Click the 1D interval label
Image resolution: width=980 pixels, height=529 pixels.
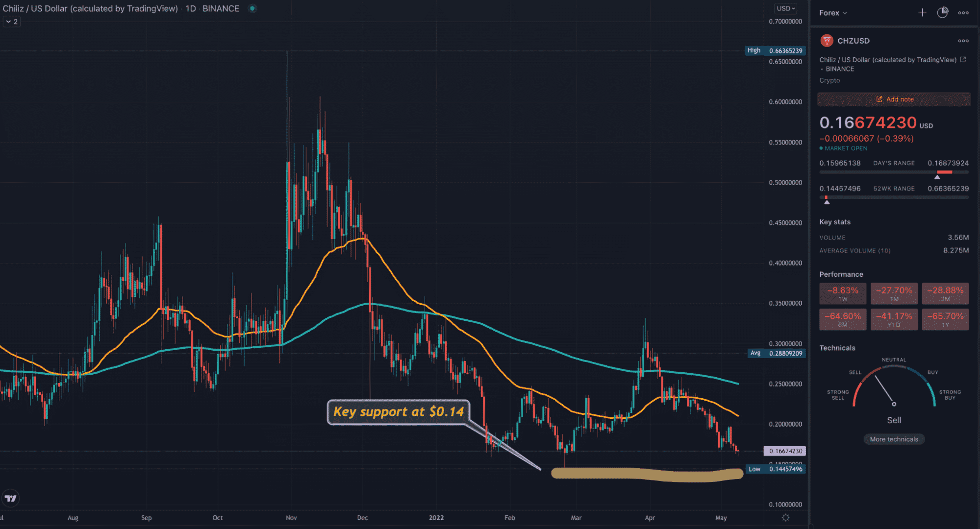tap(191, 8)
